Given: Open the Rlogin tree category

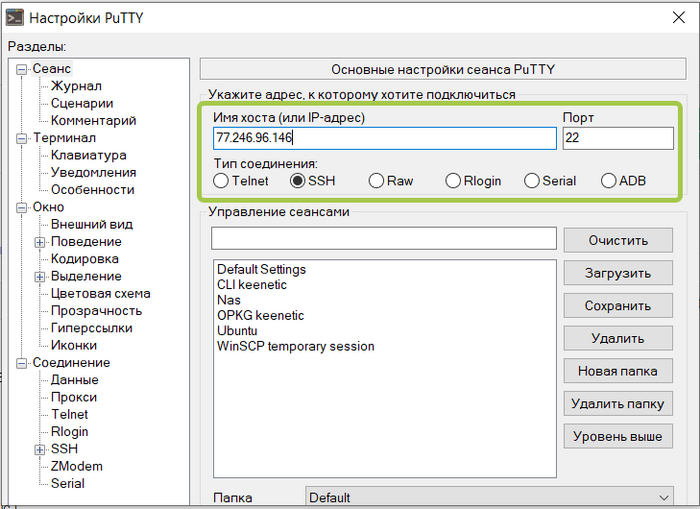Looking at the screenshot, I should tap(70, 432).
